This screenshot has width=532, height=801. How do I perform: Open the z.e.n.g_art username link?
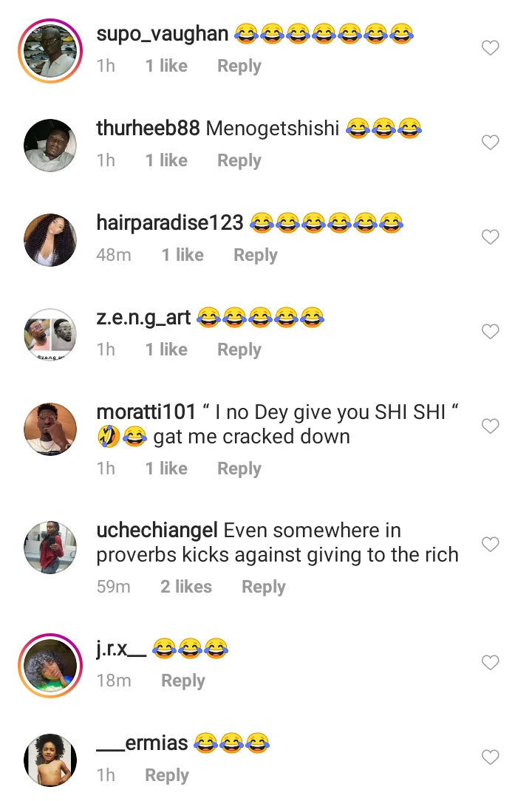[x=143, y=318]
